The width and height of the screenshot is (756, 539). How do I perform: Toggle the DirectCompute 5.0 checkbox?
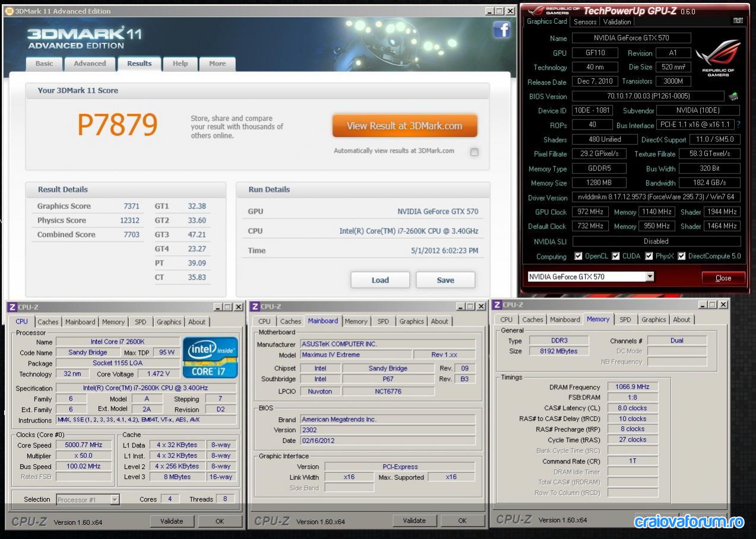point(682,256)
